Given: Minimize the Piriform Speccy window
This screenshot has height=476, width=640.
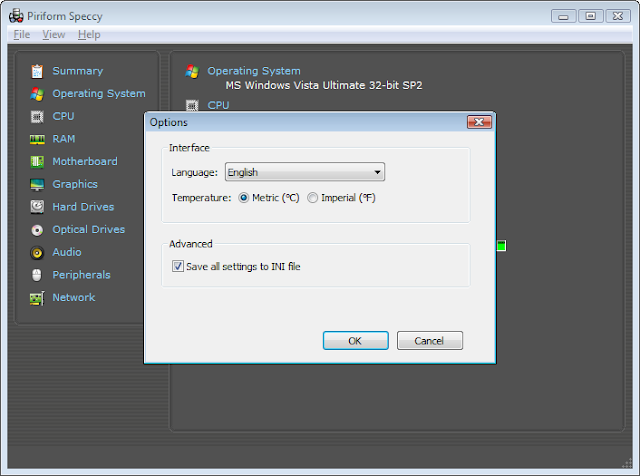Looking at the screenshot, I should point(563,16).
